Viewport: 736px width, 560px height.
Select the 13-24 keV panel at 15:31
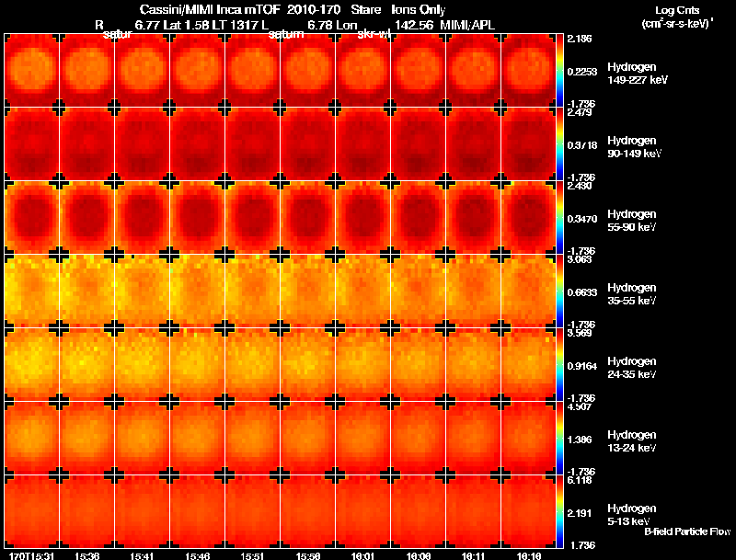point(31,439)
